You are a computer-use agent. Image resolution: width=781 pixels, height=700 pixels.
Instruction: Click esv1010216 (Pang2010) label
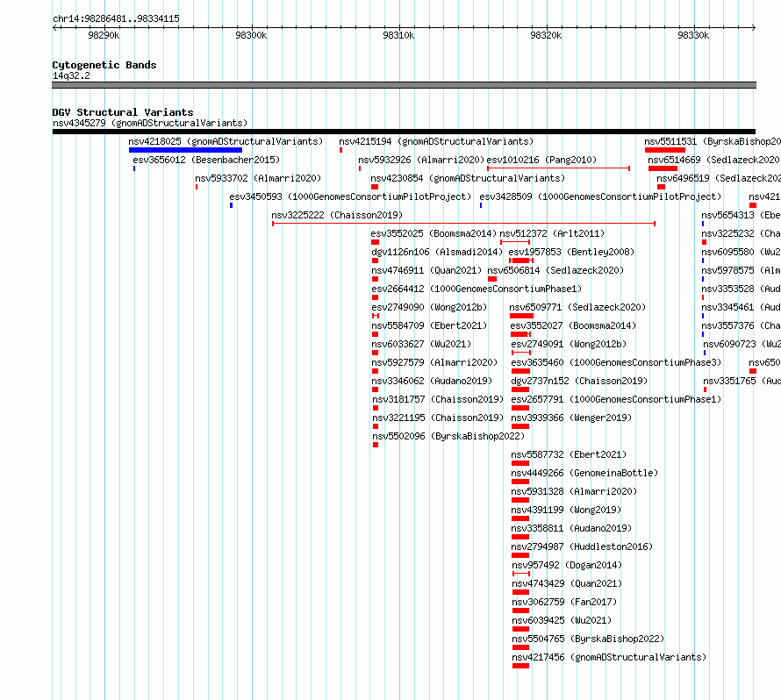[541, 160]
